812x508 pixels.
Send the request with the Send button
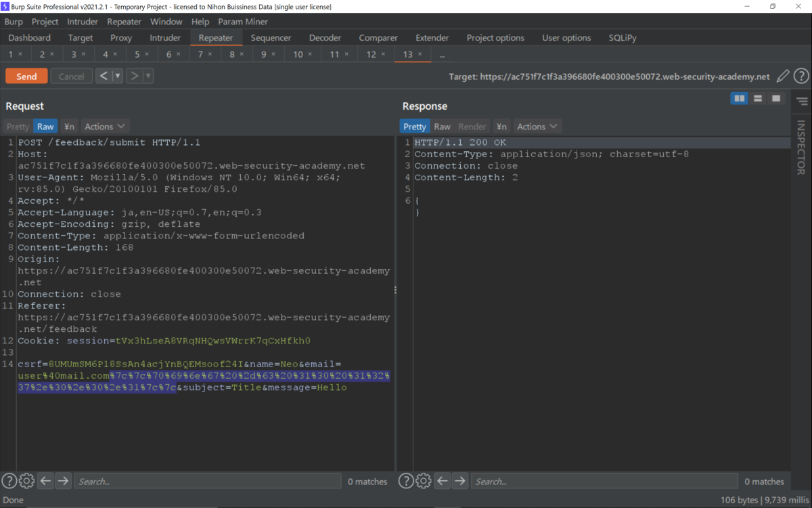(x=26, y=76)
